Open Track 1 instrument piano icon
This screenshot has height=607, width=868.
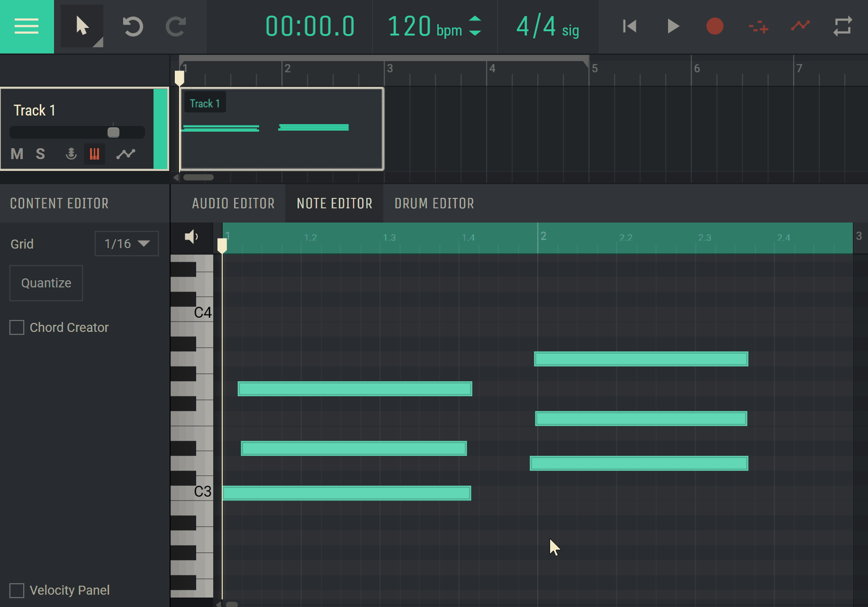(94, 154)
